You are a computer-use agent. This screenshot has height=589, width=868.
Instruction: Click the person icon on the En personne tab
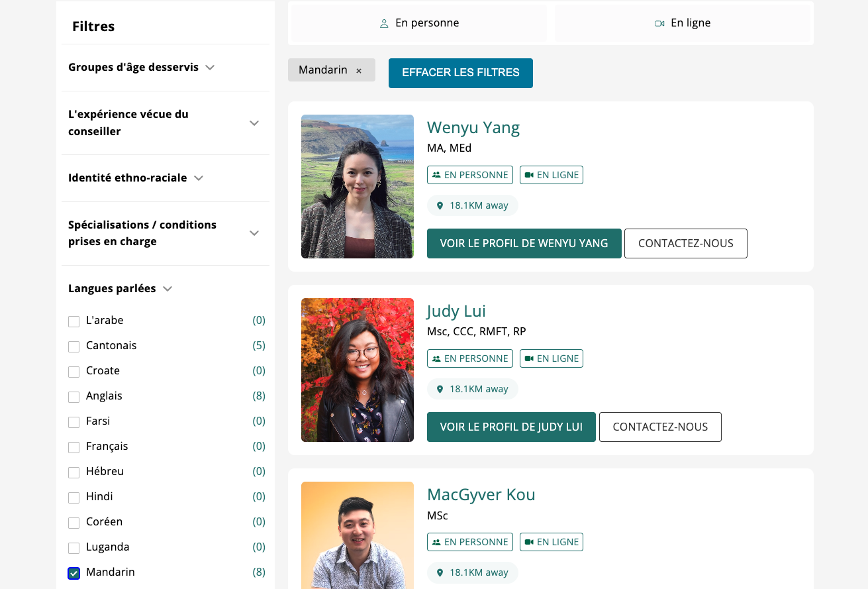tap(384, 23)
